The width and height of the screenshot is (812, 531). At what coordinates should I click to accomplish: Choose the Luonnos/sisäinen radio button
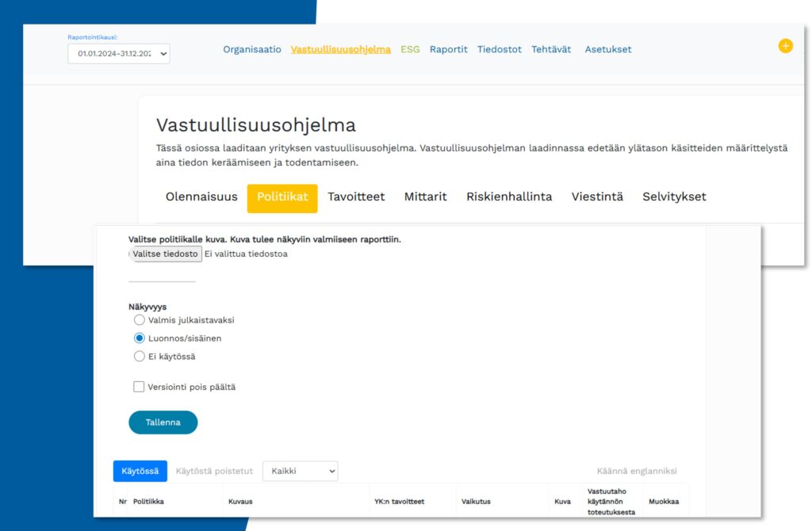140,338
